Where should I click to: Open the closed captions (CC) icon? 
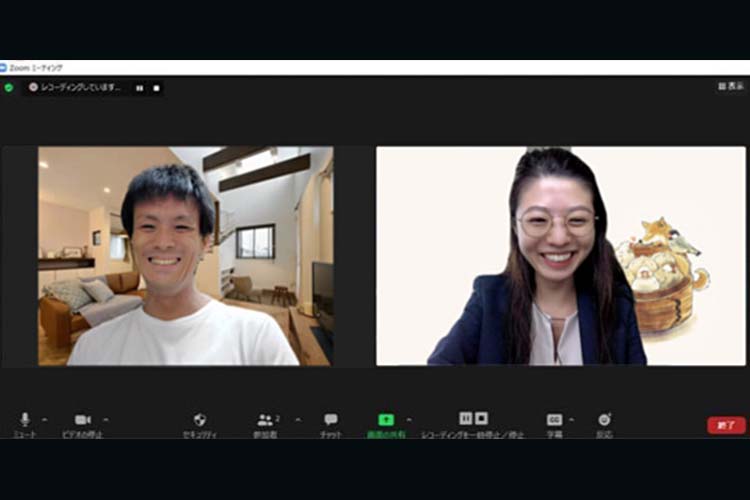click(x=554, y=420)
